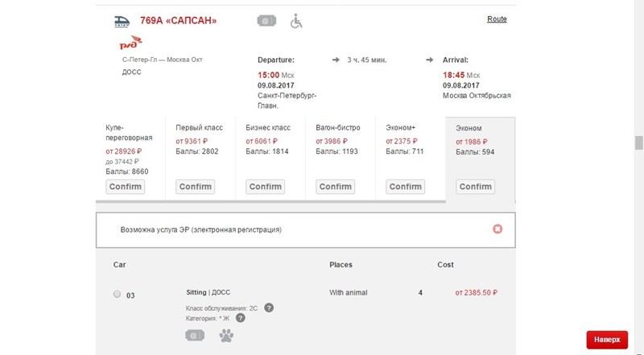Click the page vertical scrollbar thumb
Screen dimensions: 644x355
pyautogui.click(x=638, y=142)
